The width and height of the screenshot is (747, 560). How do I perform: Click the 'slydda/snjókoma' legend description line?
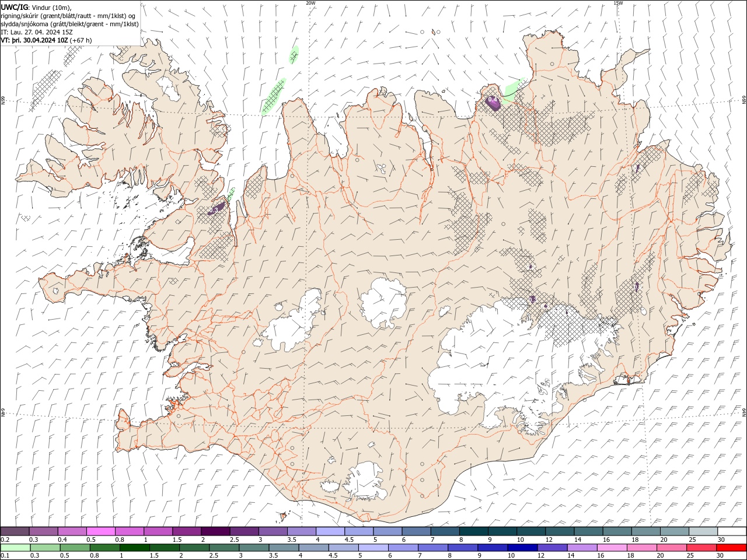pos(69,24)
